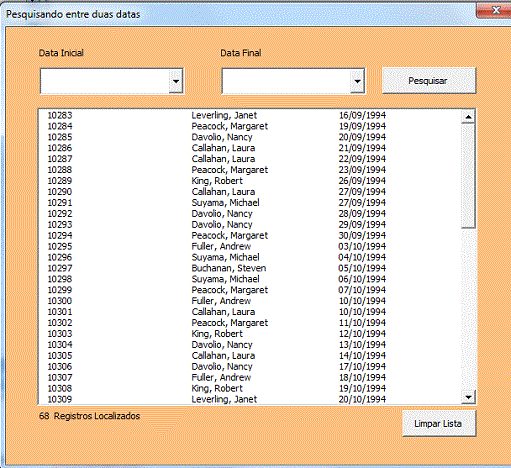The image size is (511, 468).
Task: Select order 10297 Buchanan, Steven row
Action: tap(250, 268)
